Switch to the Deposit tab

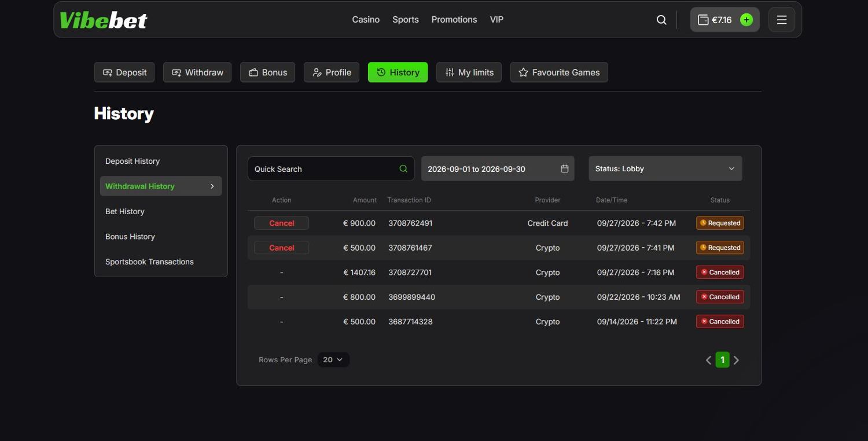(x=124, y=72)
